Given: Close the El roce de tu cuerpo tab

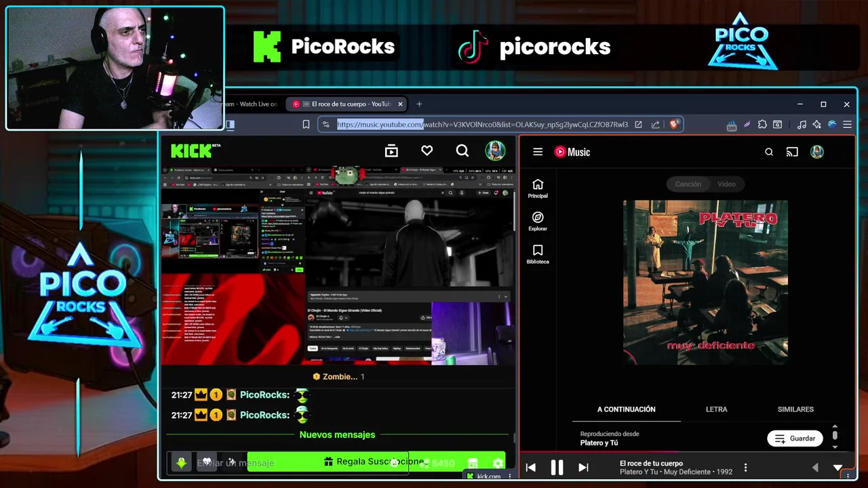Looking at the screenshot, I should pyautogui.click(x=400, y=104).
